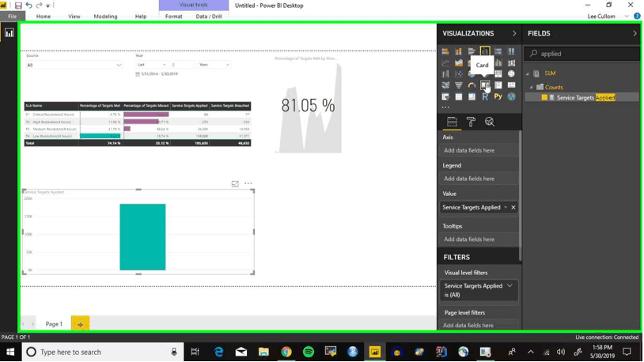Screen dimensions: 644x362
Task: Select the Scatter chart visualization
Action: tap(458, 74)
